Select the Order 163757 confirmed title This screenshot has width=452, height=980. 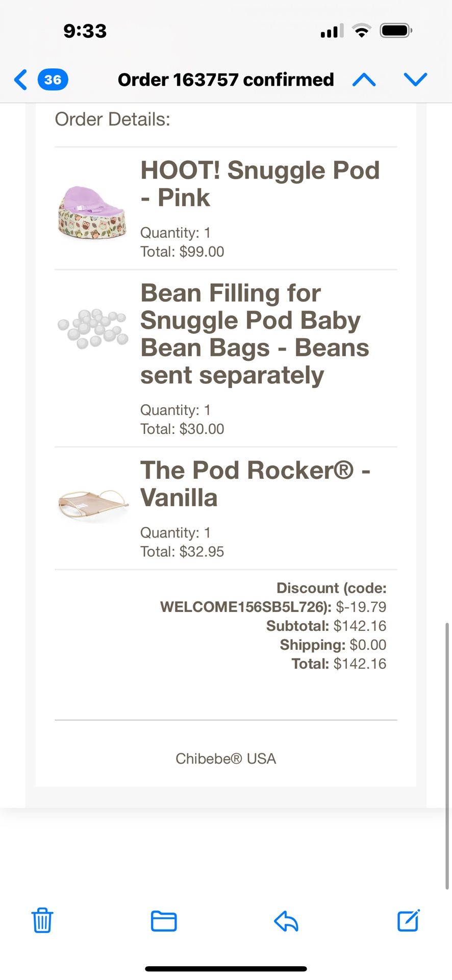tap(225, 80)
